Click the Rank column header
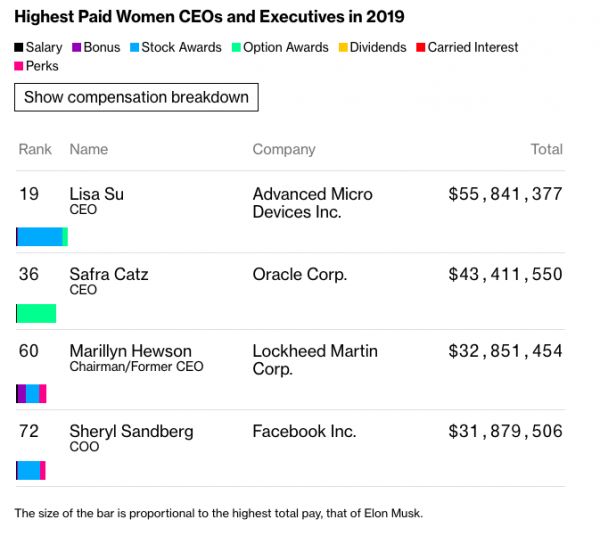 click(x=35, y=150)
